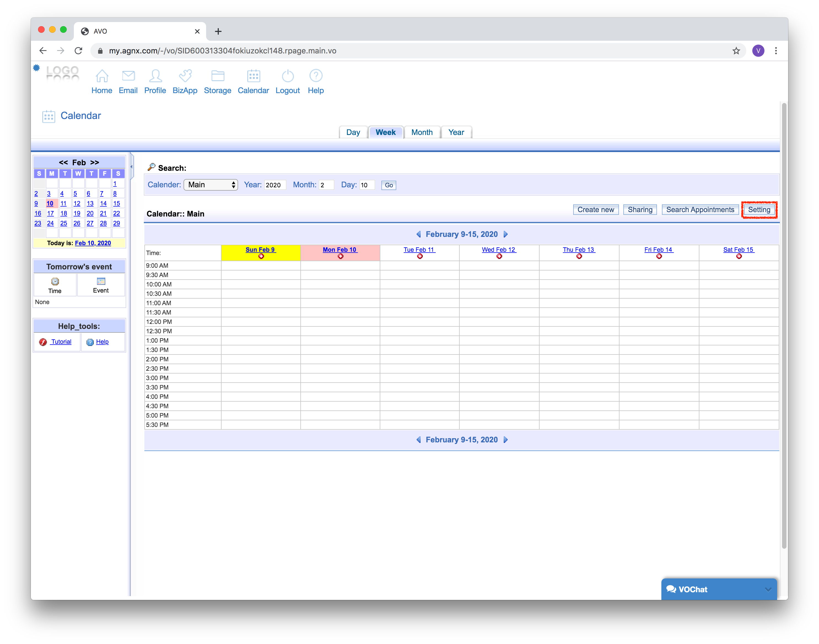Go to next week using right arrow
This screenshot has width=819, height=644.
click(x=506, y=234)
